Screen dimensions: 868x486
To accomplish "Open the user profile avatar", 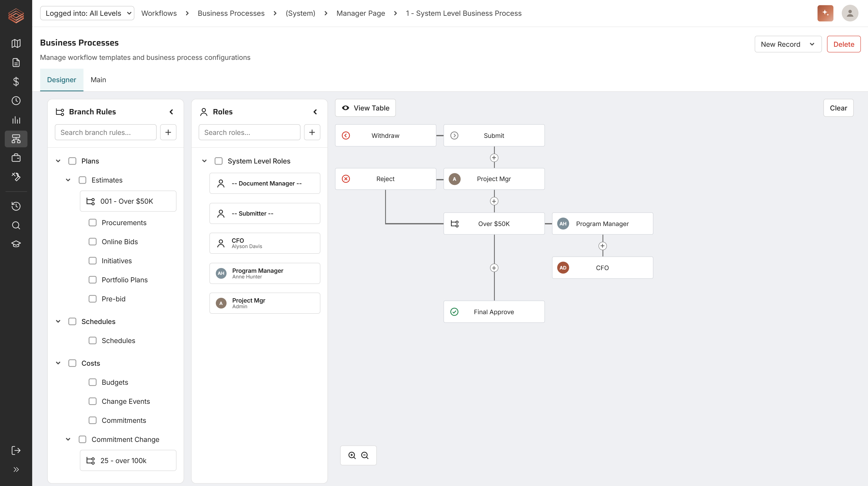I will pyautogui.click(x=850, y=13).
